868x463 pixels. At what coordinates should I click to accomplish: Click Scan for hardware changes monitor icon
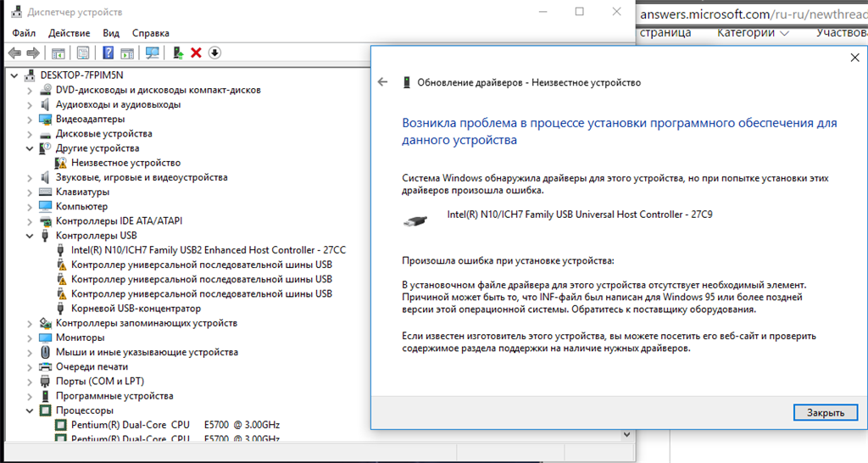coord(153,53)
